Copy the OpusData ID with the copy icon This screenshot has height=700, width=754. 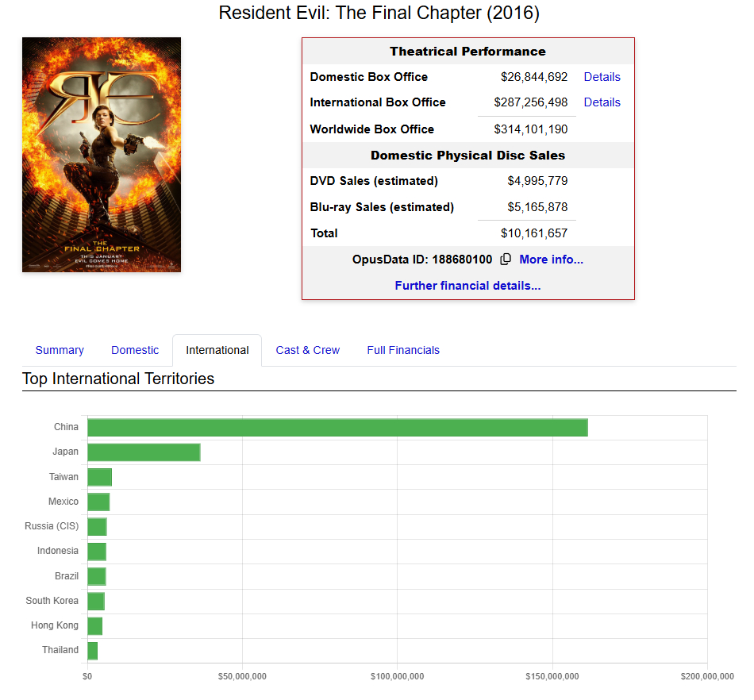click(x=506, y=260)
